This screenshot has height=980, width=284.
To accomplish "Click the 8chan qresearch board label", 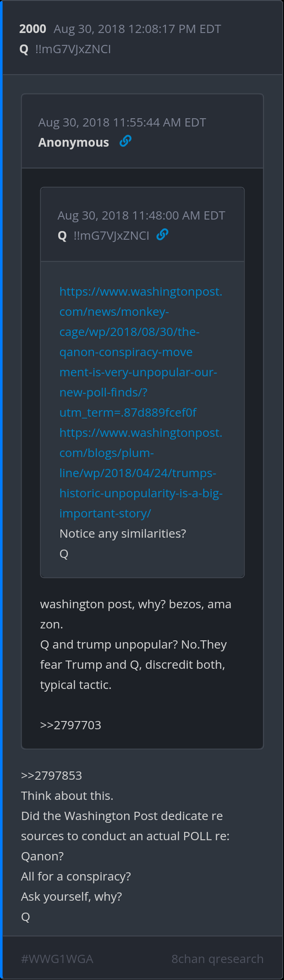I will [217, 959].
